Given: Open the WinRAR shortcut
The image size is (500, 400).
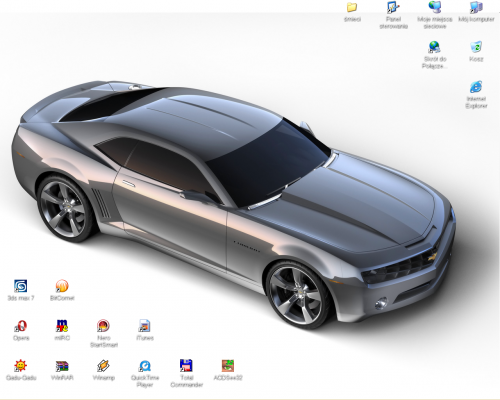Looking at the screenshot, I should [62, 366].
